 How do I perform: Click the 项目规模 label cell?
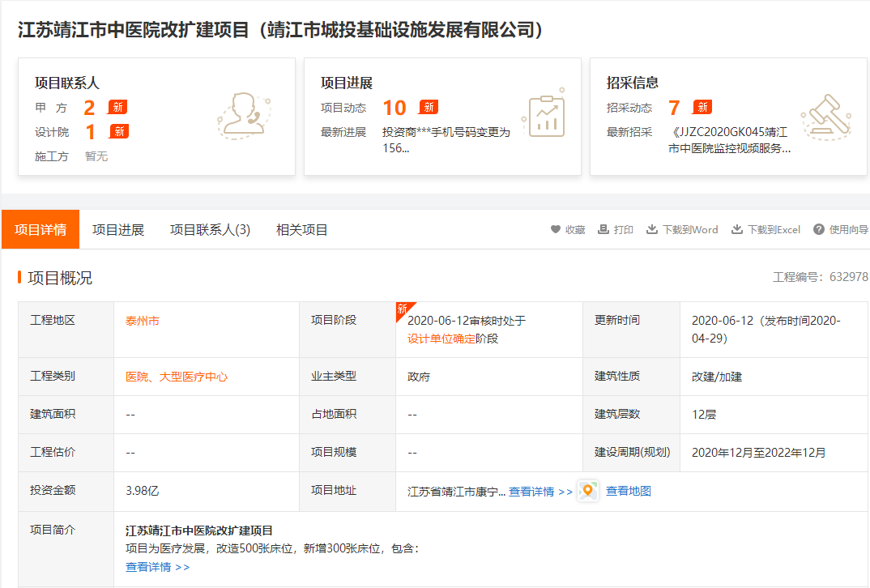(348, 453)
